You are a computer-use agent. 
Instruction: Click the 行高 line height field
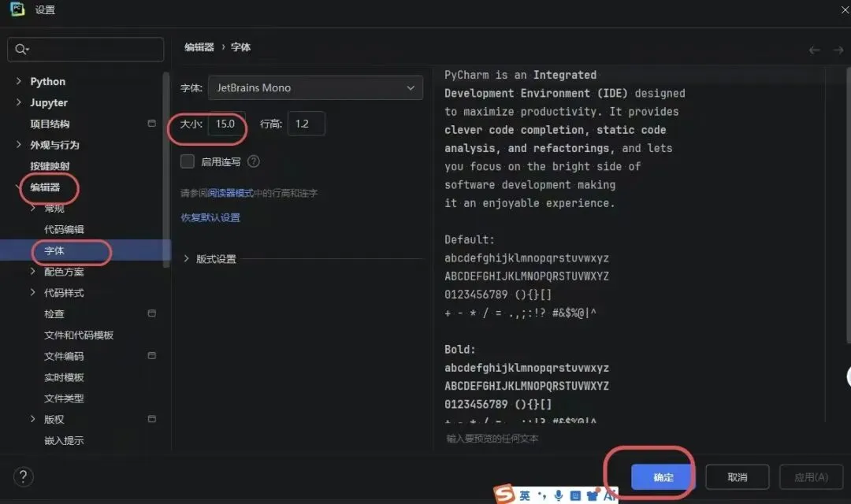tap(306, 124)
